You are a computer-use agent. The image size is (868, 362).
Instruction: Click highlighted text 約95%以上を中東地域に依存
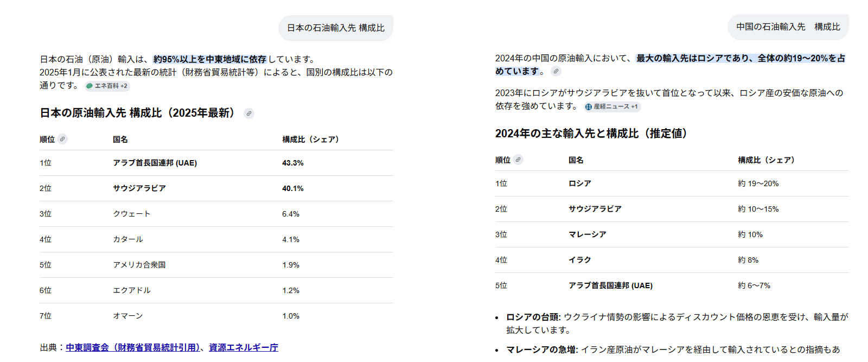coord(209,59)
